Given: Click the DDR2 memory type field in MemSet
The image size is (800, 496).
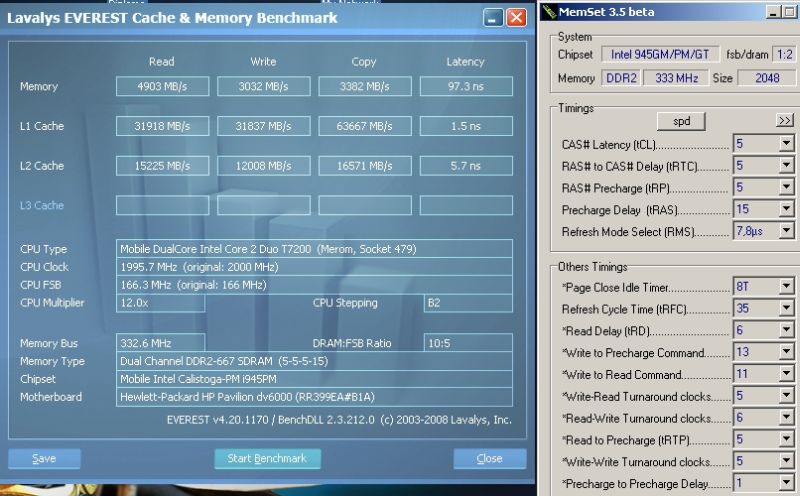Looking at the screenshot, I should pyautogui.click(x=621, y=78).
